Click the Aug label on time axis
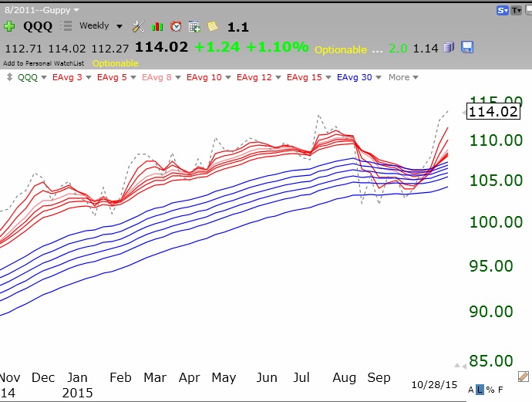532x402 pixels. (x=345, y=378)
